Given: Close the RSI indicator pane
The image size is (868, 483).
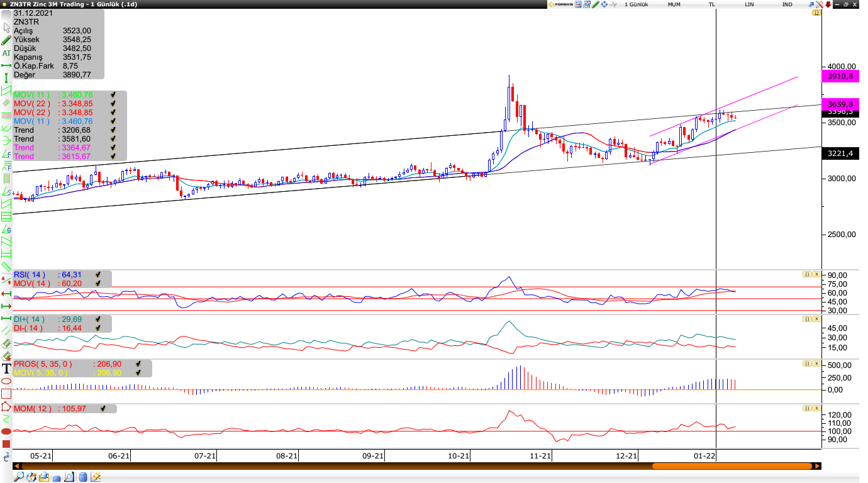Looking at the screenshot, I should coord(816,274).
